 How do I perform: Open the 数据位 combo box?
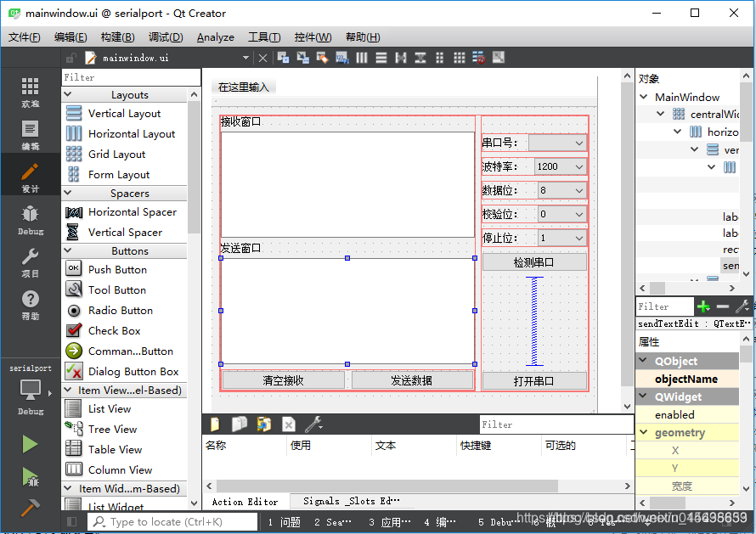pos(561,190)
